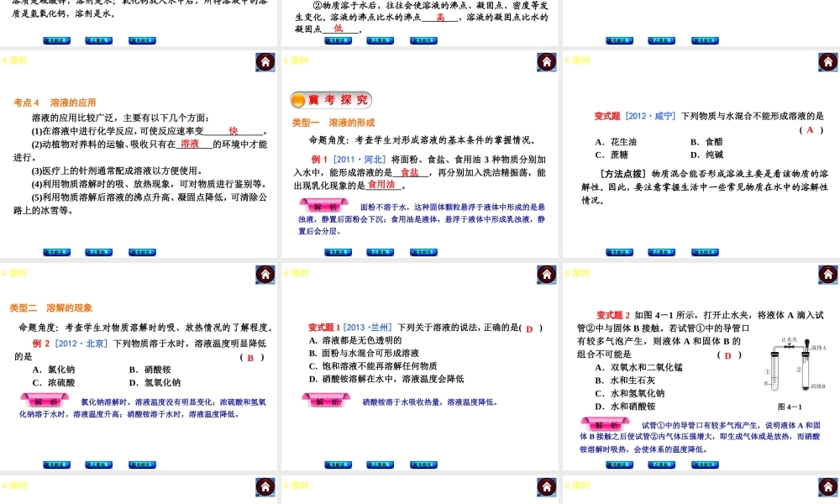
Task: Open the 图4-1 test tube apparatus diagram
Action: pos(795,365)
